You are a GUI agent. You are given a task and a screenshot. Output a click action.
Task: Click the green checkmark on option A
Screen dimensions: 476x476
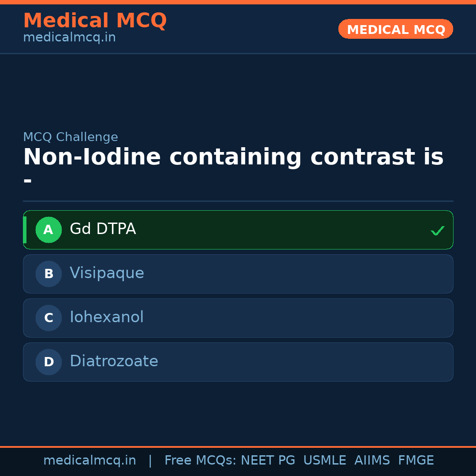point(438,230)
